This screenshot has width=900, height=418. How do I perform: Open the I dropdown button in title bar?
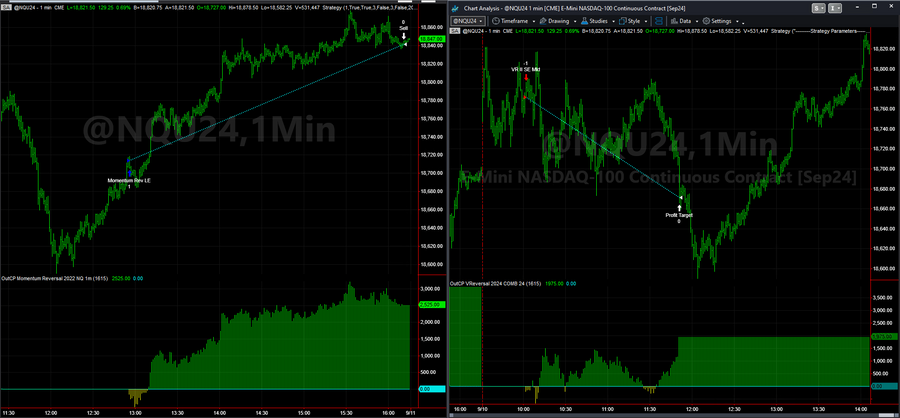click(x=837, y=8)
